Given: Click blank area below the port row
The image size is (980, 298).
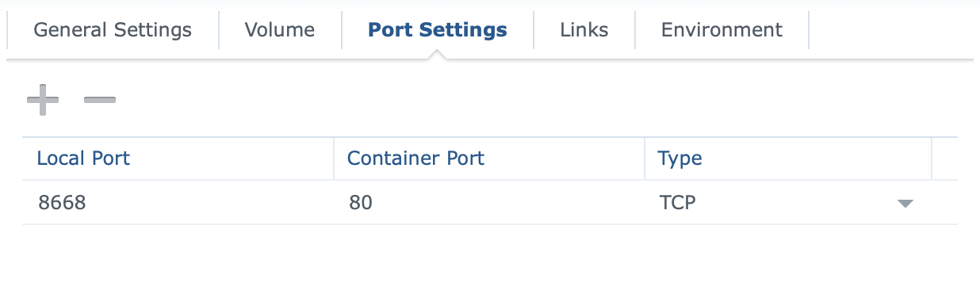Looking at the screenshot, I should pos(490,261).
